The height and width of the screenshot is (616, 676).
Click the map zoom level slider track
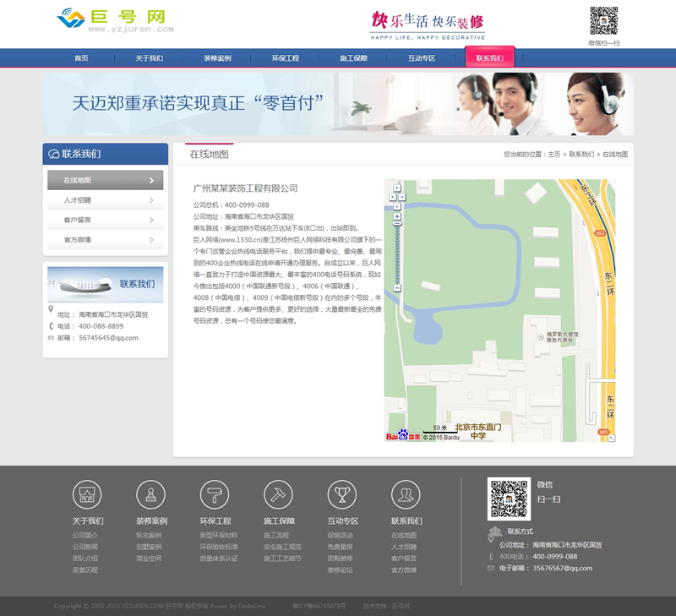pos(397,249)
